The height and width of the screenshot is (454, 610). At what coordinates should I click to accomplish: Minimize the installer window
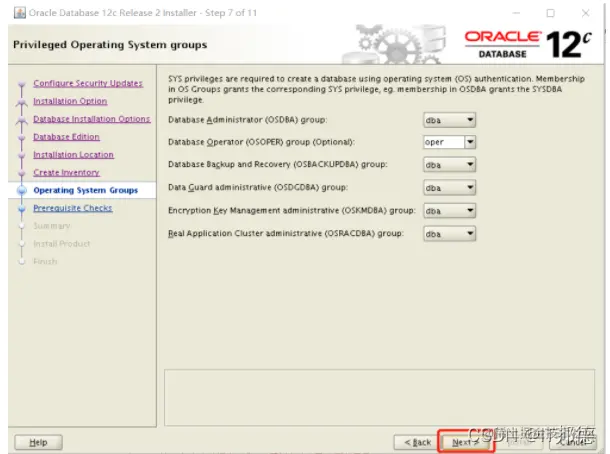[x=516, y=13]
